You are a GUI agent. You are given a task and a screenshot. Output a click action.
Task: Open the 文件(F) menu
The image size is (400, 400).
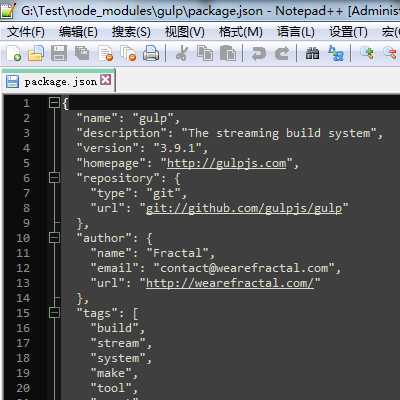pyautogui.click(x=26, y=32)
